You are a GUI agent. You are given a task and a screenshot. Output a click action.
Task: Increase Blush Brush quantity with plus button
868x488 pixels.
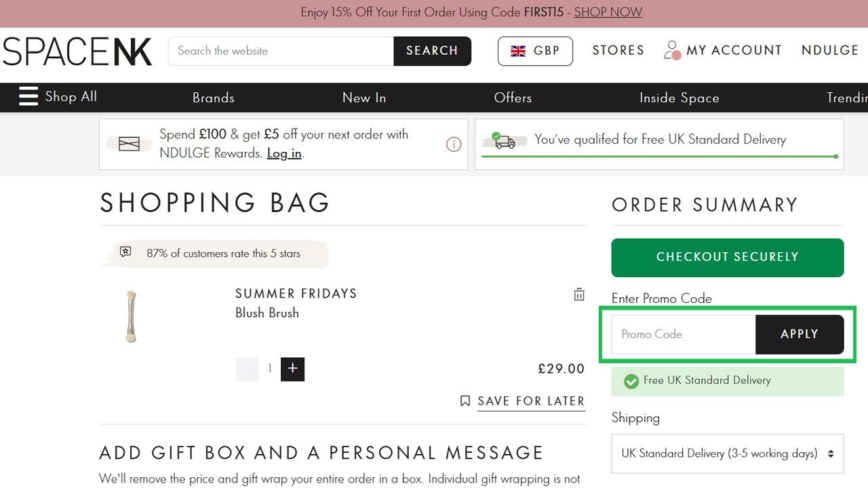292,369
